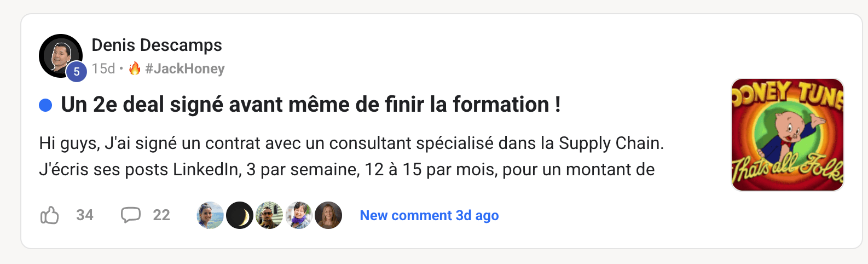Click the blue unread dot before the title
The image size is (868, 264).
45,105
